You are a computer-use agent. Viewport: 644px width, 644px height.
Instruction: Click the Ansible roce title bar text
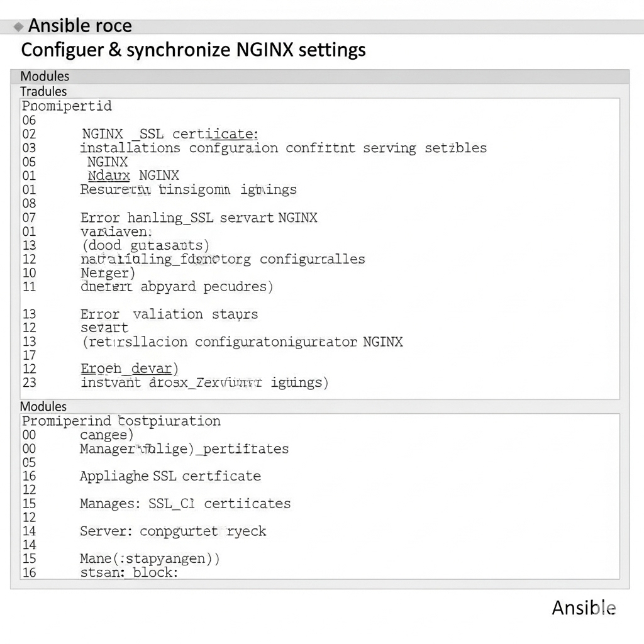(80, 26)
